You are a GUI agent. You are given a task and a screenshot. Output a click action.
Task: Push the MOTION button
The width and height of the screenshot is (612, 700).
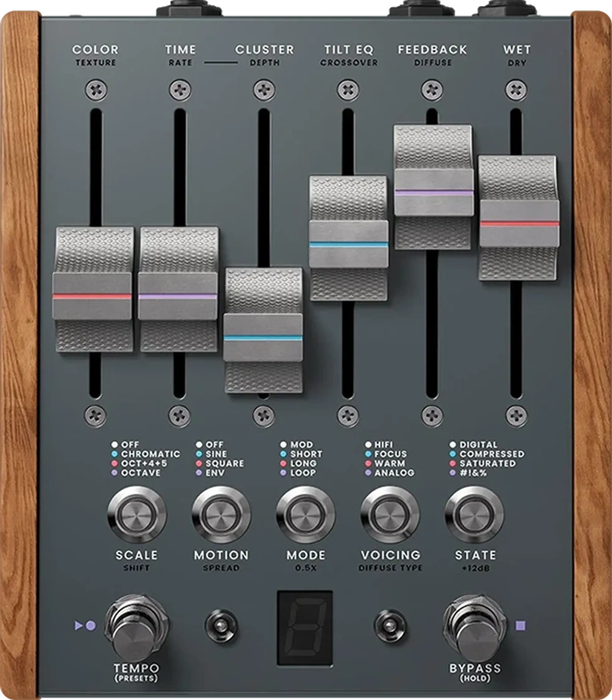221,515
